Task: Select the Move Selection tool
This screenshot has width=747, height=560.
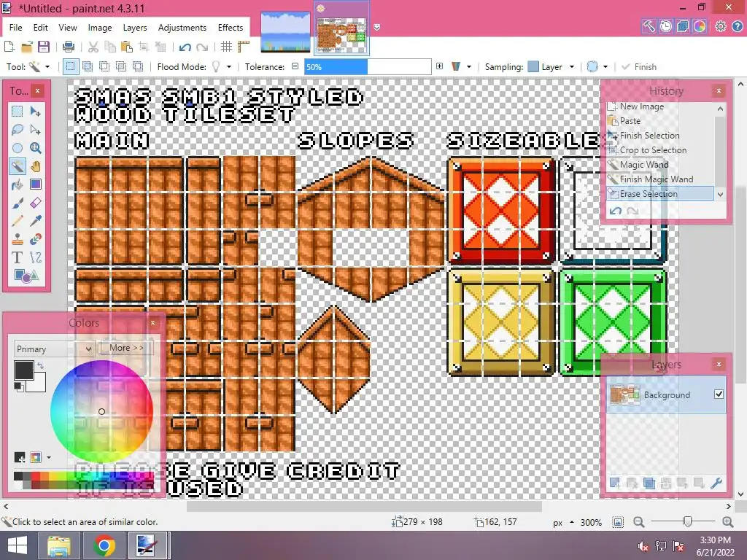Action: point(35,130)
